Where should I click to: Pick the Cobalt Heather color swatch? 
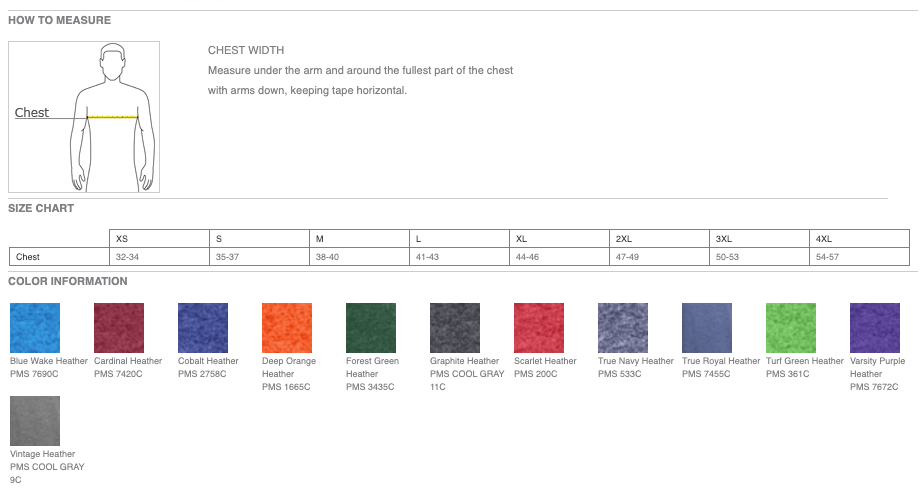(203, 327)
